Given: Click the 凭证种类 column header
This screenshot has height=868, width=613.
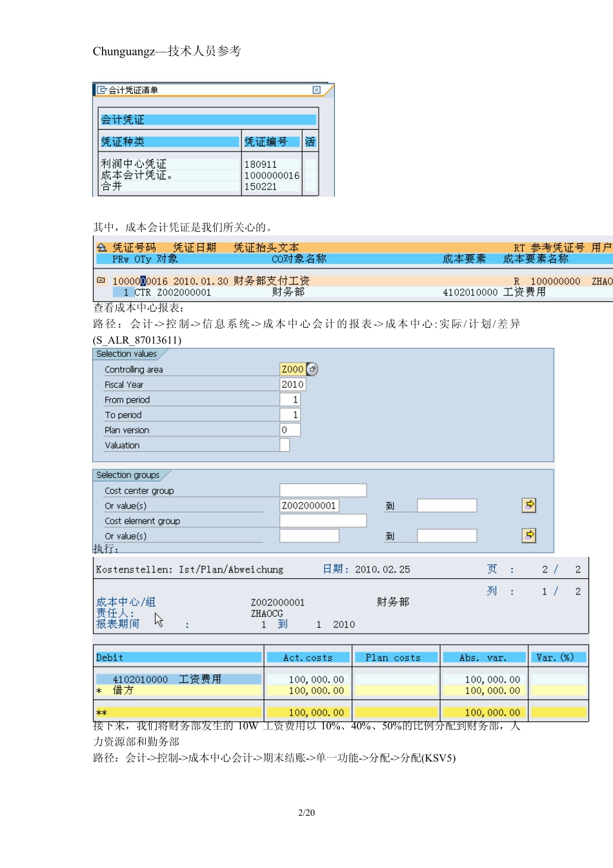Looking at the screenshot, I should 170,141.
